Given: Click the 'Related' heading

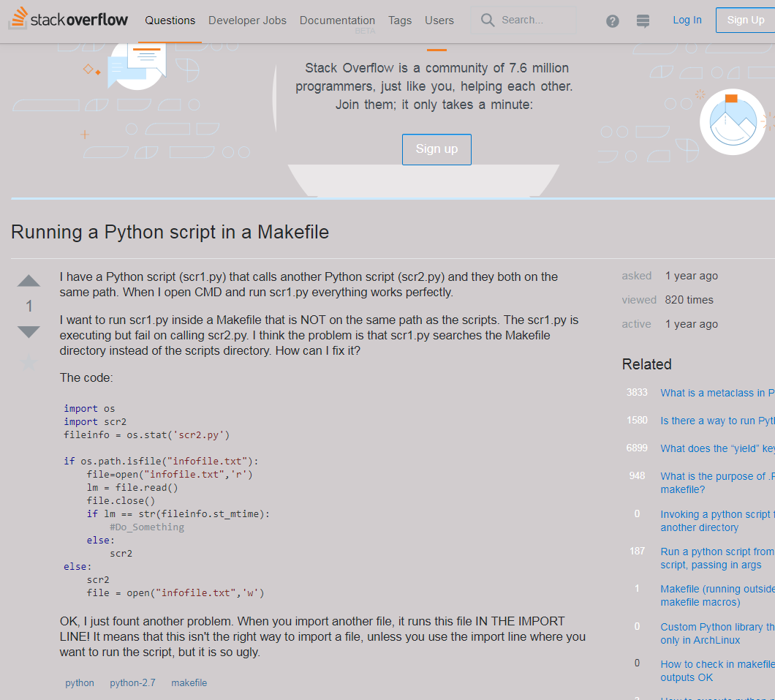Looking at the screenshot, I should pos(646,364).
